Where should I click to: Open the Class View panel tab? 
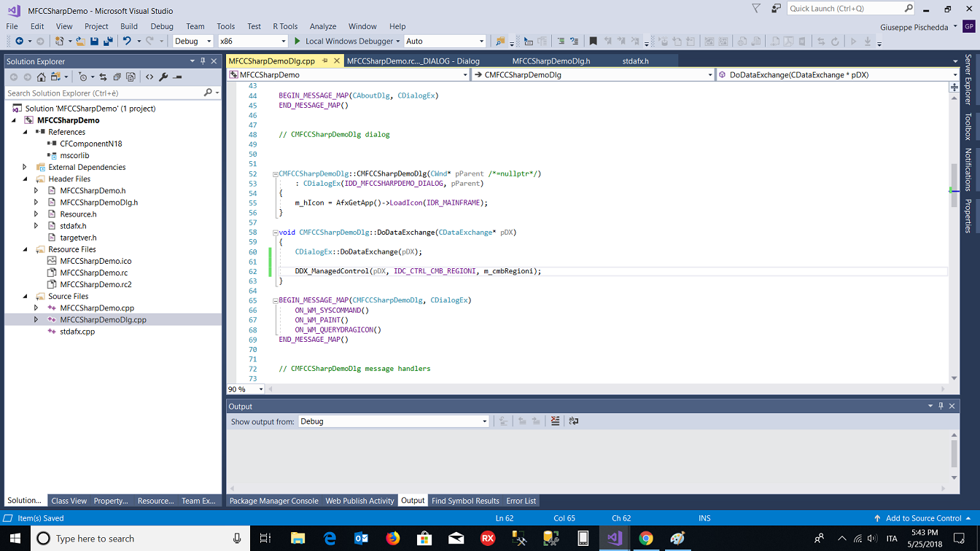click(69, 501)
